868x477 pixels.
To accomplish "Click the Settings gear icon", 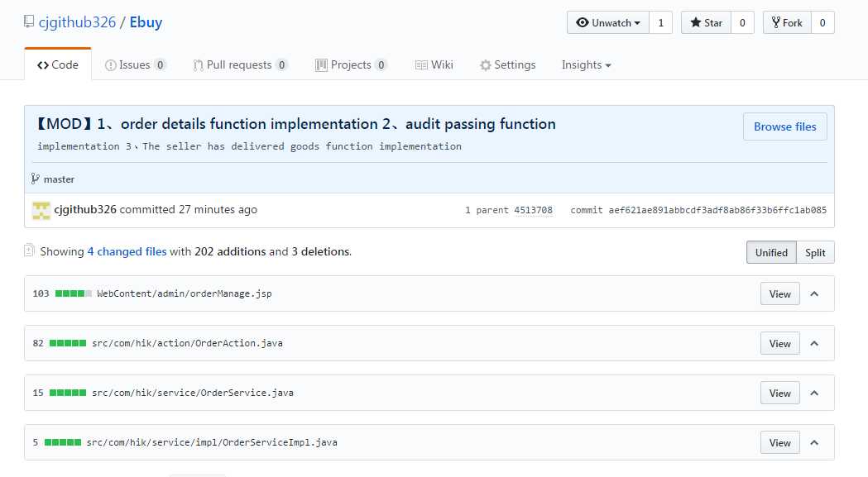I will click(486, 65).
